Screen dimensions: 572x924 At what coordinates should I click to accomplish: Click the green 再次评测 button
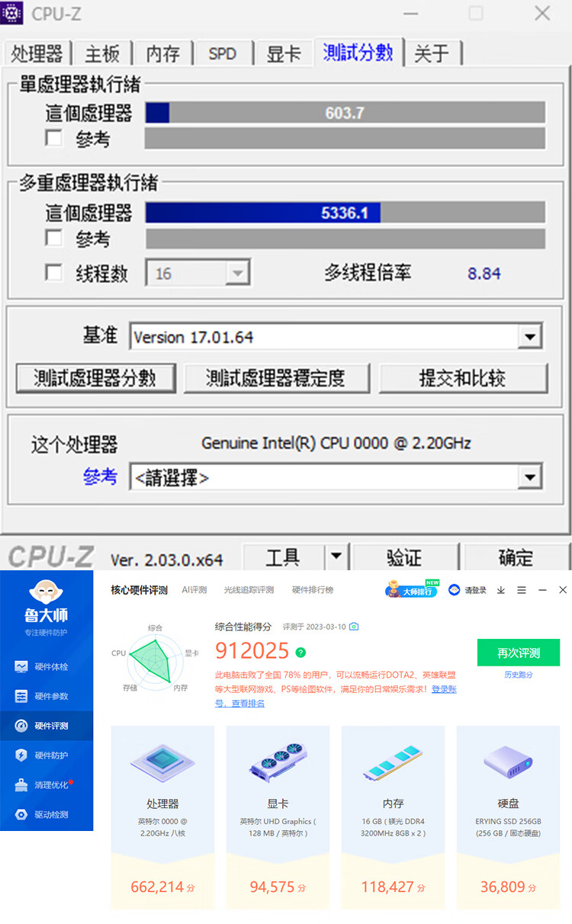(519, 653)
